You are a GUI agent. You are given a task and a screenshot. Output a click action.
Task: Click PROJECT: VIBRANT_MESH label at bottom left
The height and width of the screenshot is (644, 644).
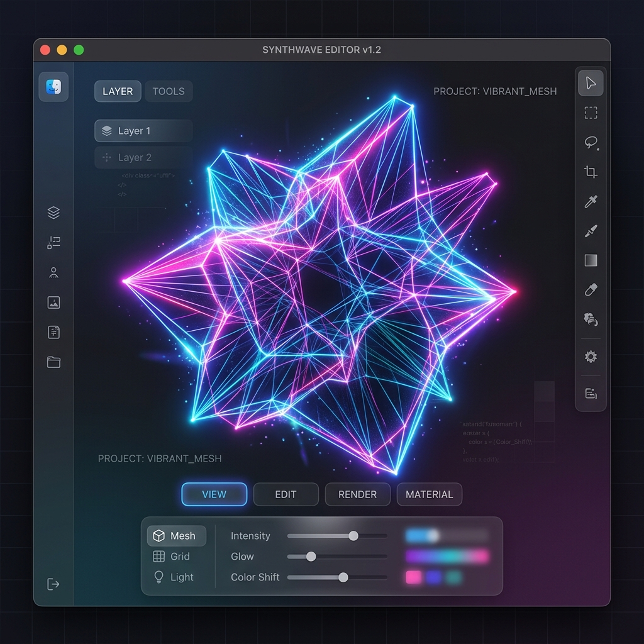click(160, 458)
